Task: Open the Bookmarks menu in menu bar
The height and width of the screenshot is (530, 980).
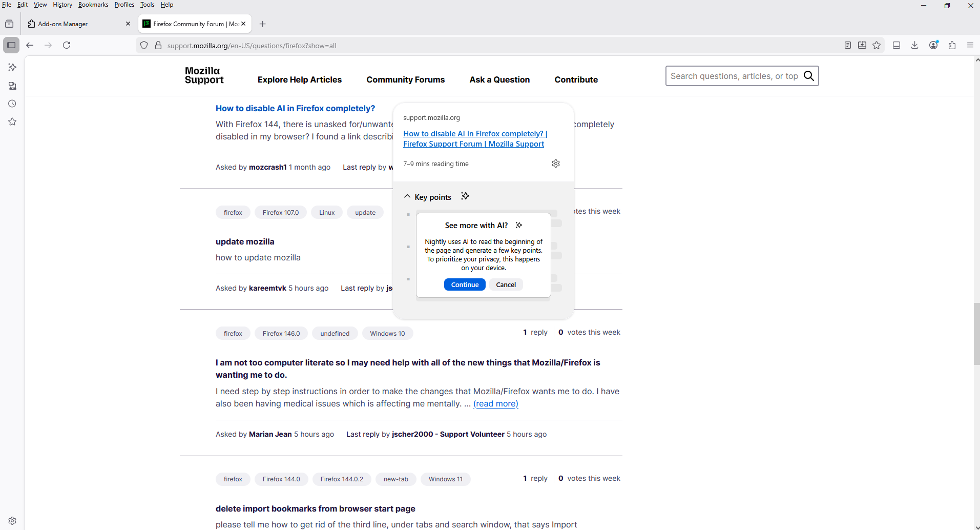Action: (93, 5)
